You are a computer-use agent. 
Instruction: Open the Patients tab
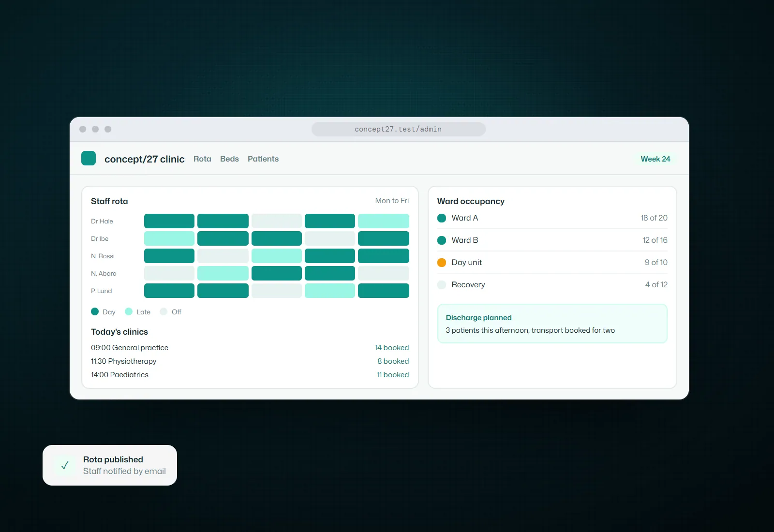tap(263, 159)
